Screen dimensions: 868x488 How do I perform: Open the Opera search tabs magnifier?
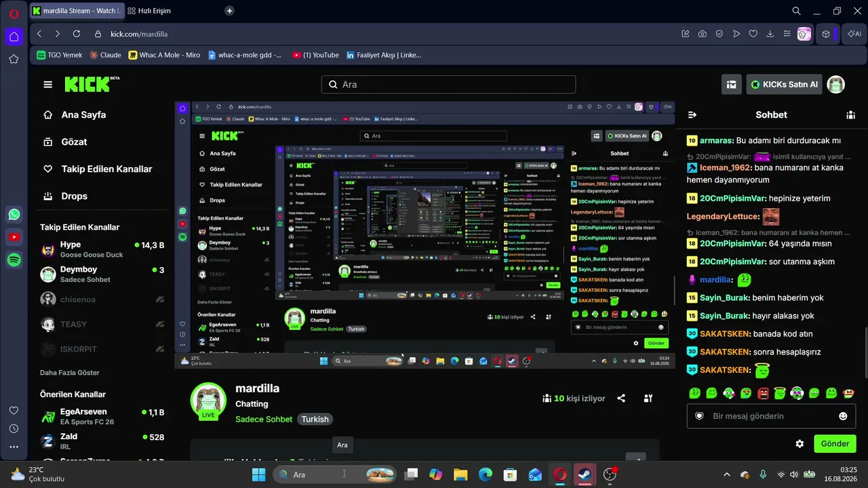pos(797,11)
